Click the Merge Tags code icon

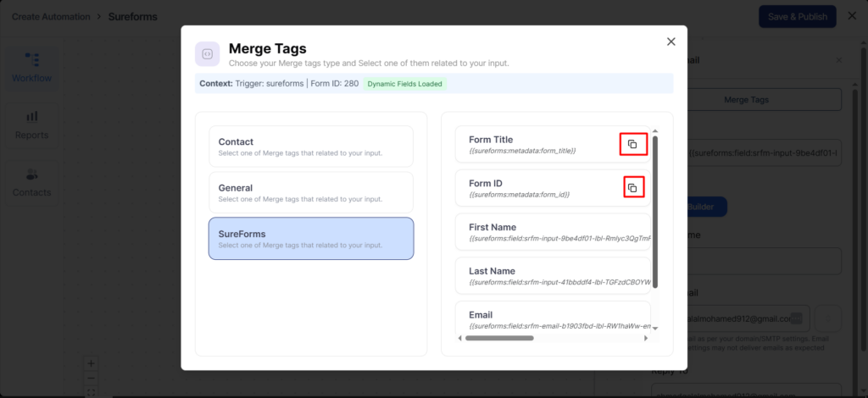pos(208,54)
